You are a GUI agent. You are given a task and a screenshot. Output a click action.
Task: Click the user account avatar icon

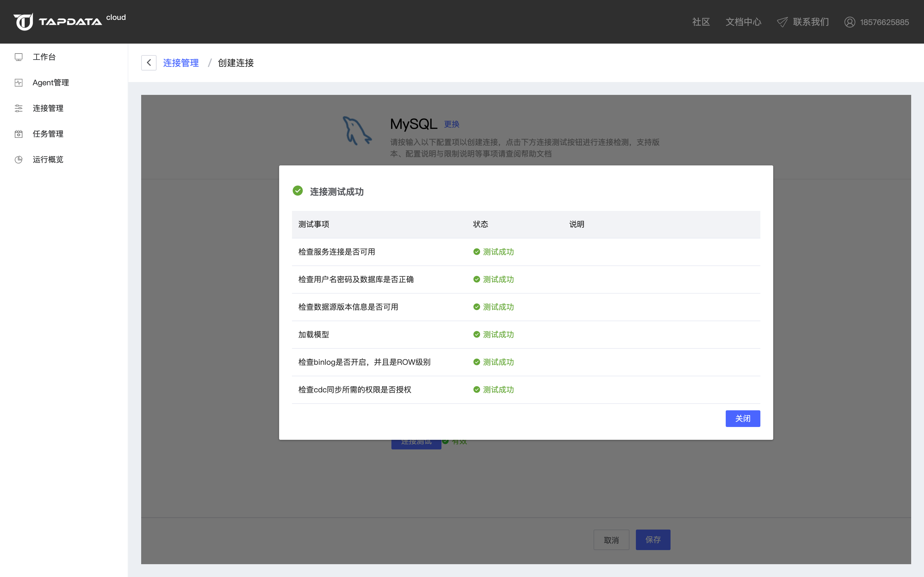coord(850,22)
